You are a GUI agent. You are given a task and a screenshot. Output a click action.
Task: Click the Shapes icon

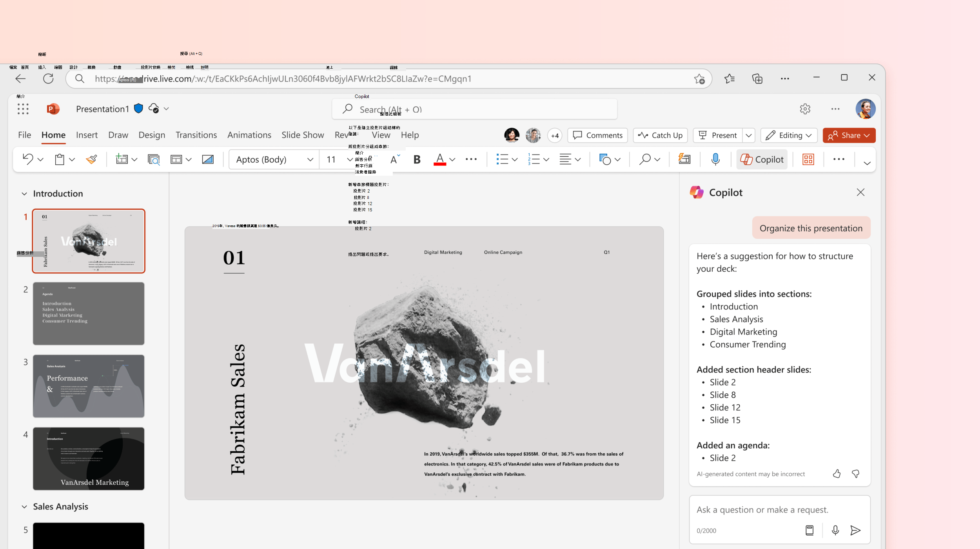(x=605, y=159)
